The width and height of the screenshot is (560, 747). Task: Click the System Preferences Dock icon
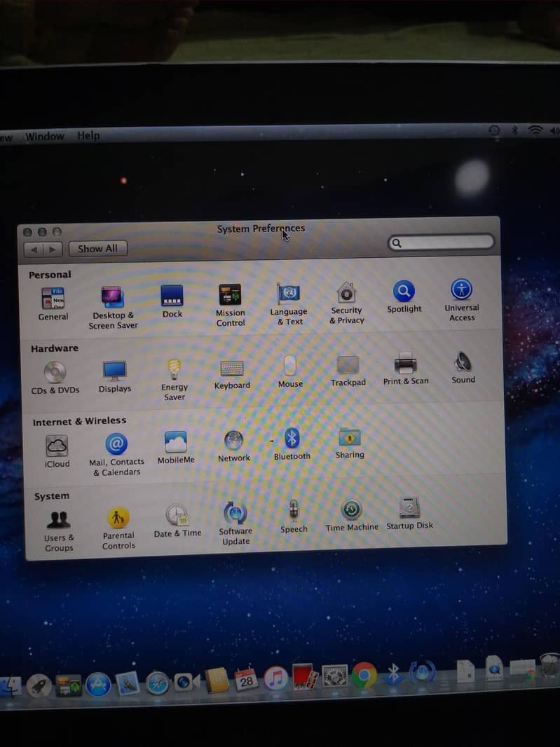point(334,676)
